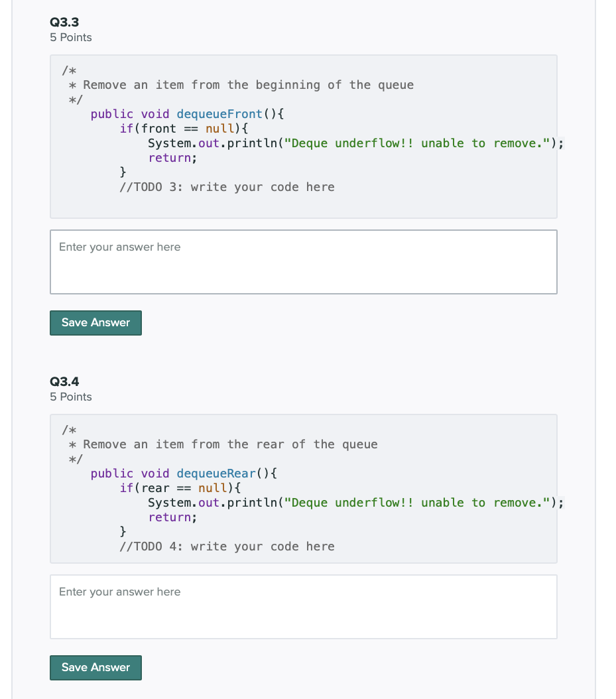Image resolution: width=616 pixels, height=699 pixels.
Task: Save Answer for question Q3.4
Action: coord(96,668)
